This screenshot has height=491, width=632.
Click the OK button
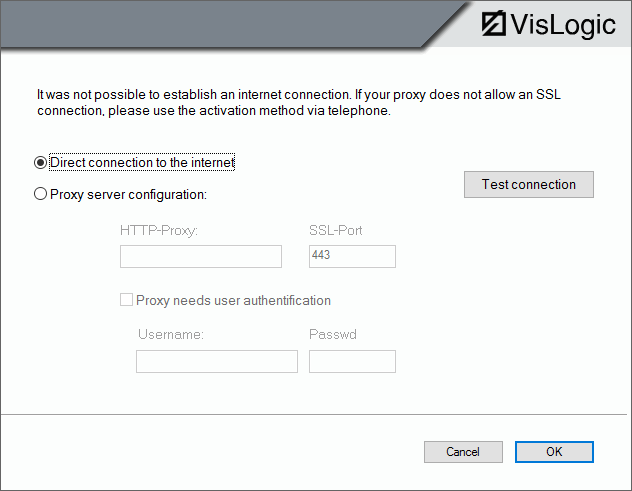pos(554,452)
